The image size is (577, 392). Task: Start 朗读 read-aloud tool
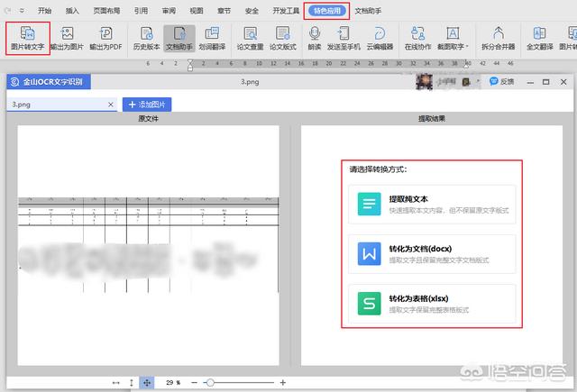315,38
